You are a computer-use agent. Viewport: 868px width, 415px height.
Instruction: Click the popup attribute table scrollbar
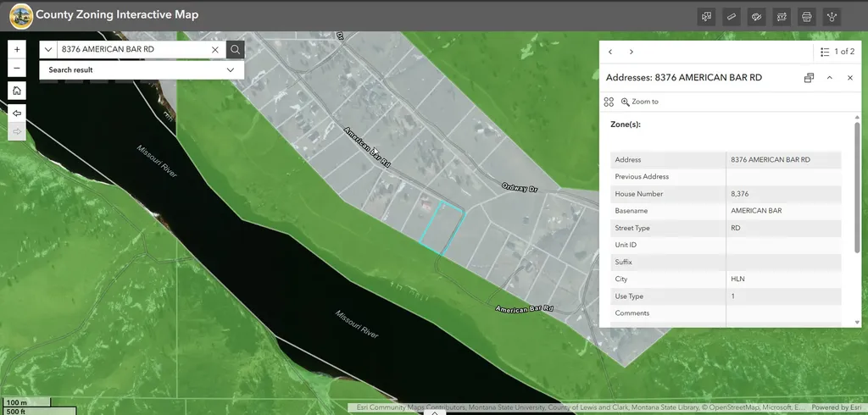coord(857,188)
